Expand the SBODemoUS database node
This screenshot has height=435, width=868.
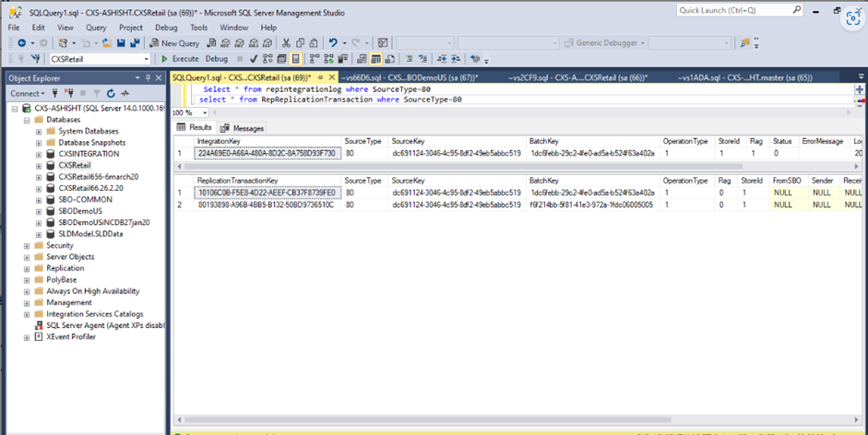click(38, 211)
